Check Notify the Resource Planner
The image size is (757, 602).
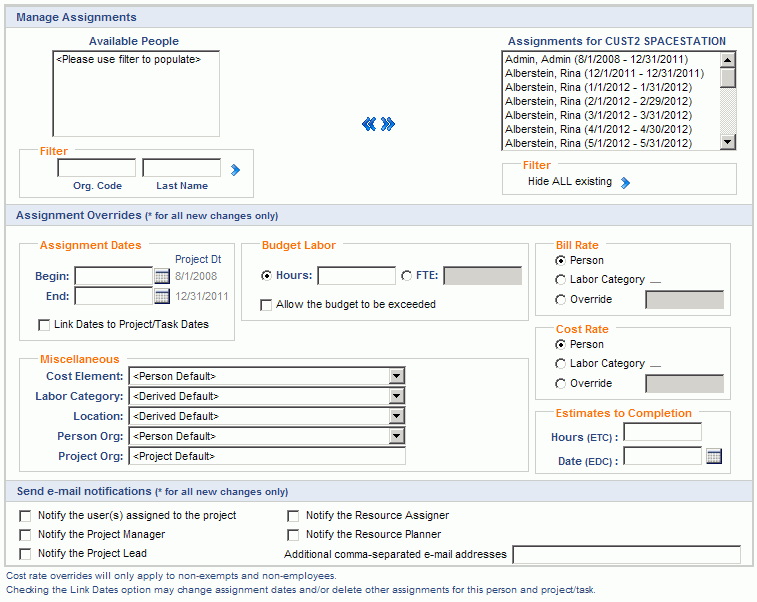tap(293, 535)
